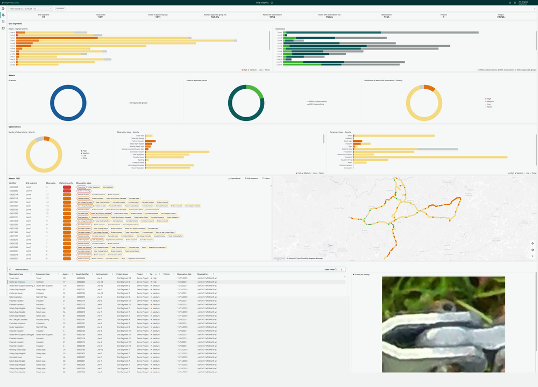Toggle the first checkbox option above the assets table
The width and height of the screenshot is (538, 387).
coord(235,178)
